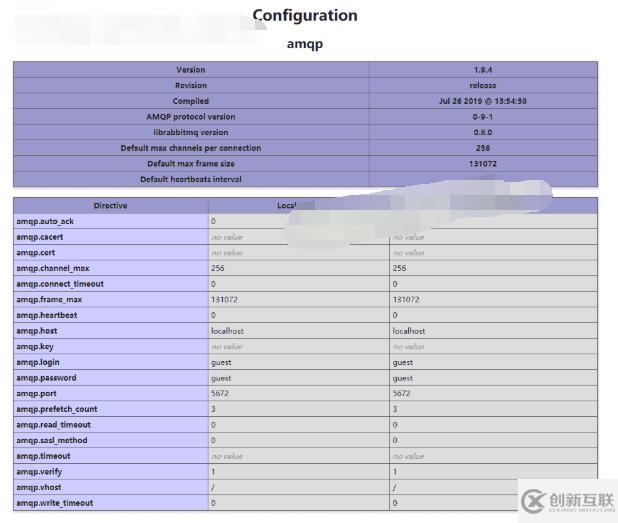This screenshot has height=523, width=618.
Task: Click the Compiled label cell
Action: [x=191, y=101]
